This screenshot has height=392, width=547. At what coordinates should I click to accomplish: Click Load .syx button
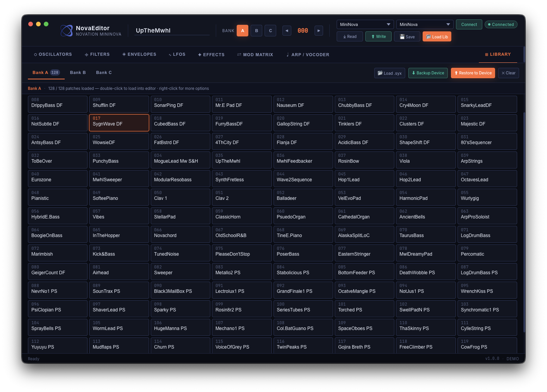click(390, 73)
